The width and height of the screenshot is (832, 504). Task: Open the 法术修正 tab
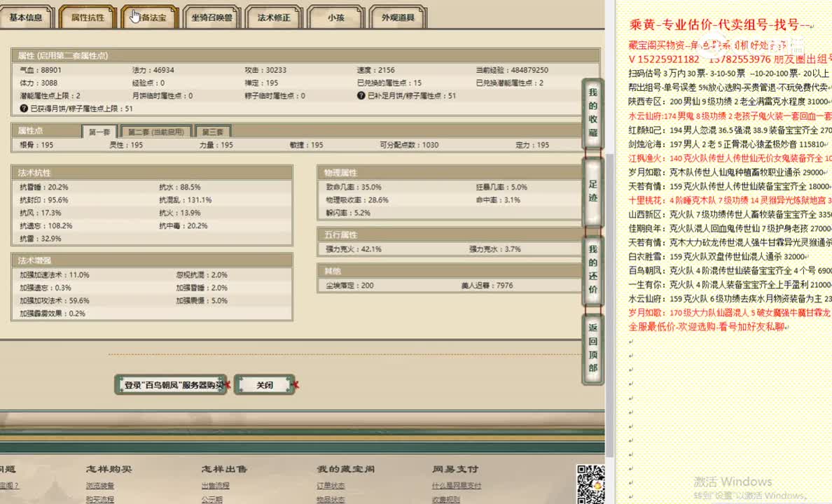point(274,17)
